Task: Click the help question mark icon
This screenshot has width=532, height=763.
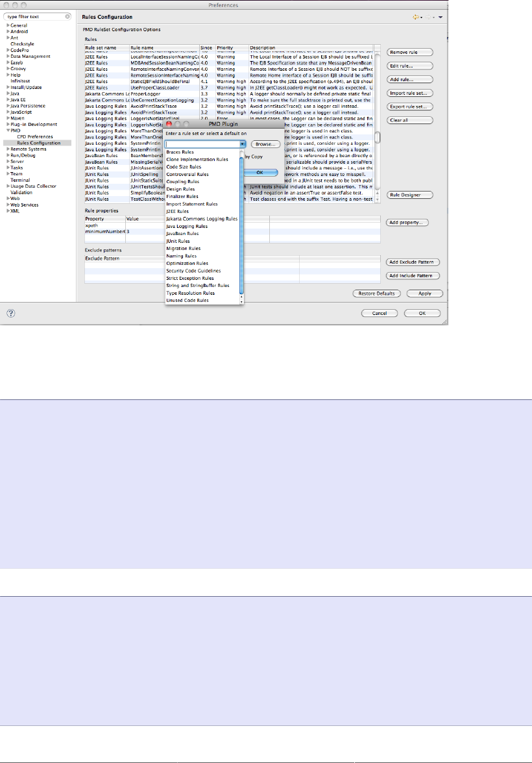Action: tap(10, 314)
